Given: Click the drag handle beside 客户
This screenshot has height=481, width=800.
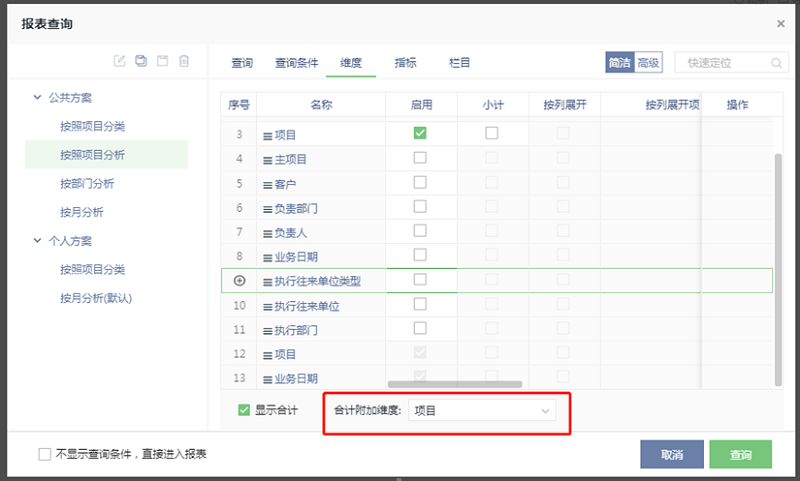Looking at the screenshot, I should pos(267,185).
